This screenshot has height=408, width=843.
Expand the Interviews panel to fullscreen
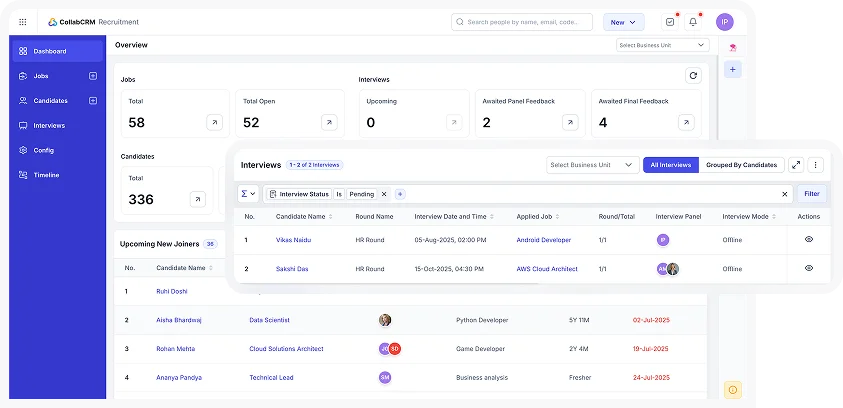[796, 165]
